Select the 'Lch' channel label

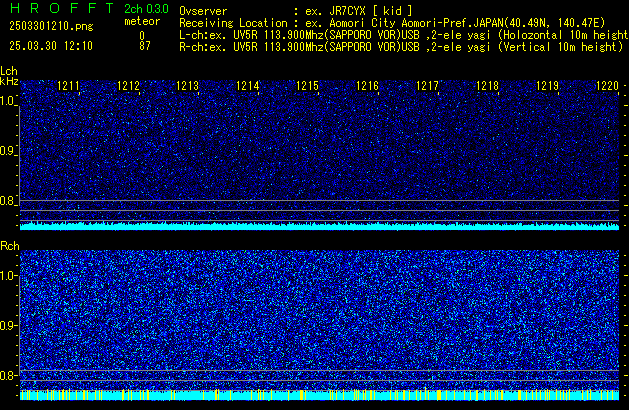pos(9,71)
